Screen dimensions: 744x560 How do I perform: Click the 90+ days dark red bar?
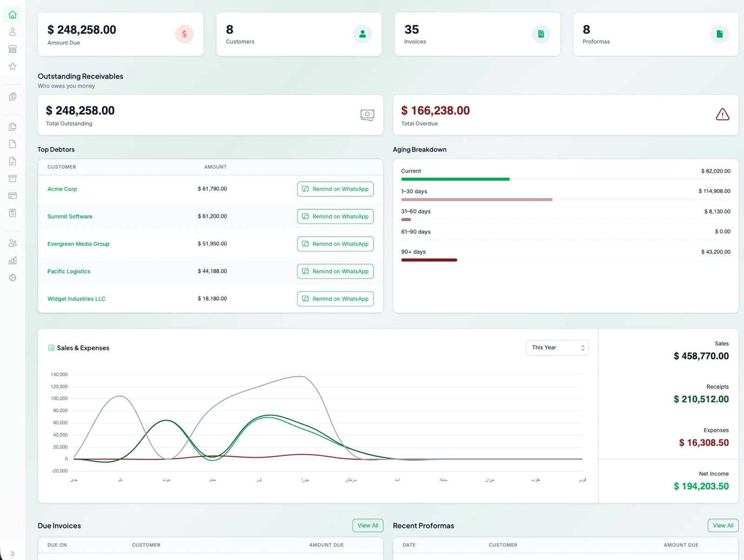(429, 260)
